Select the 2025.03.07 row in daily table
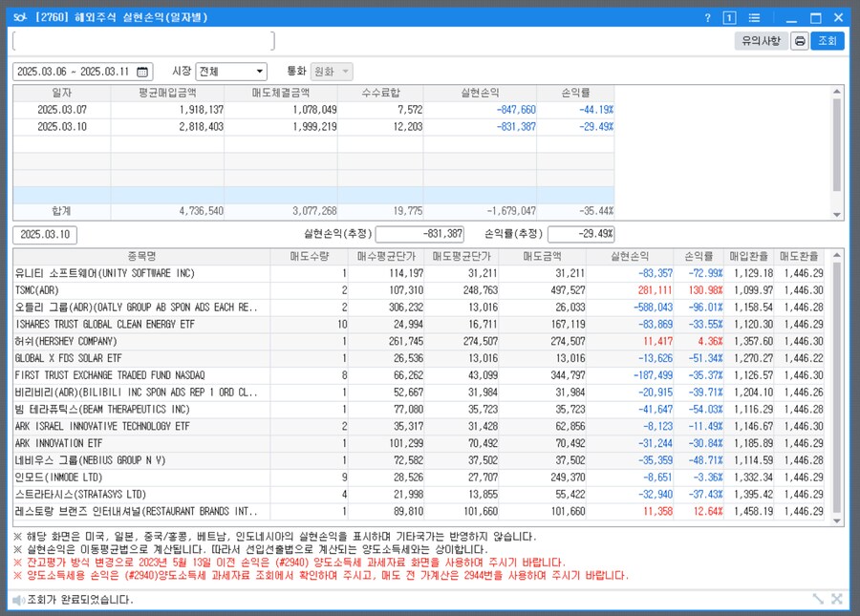The width and height of the screenshot is (860, 616). [x=313, y=110]
